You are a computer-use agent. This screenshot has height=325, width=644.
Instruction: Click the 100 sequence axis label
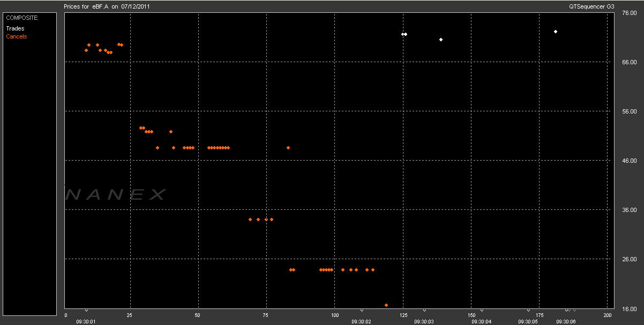(334, 315)
